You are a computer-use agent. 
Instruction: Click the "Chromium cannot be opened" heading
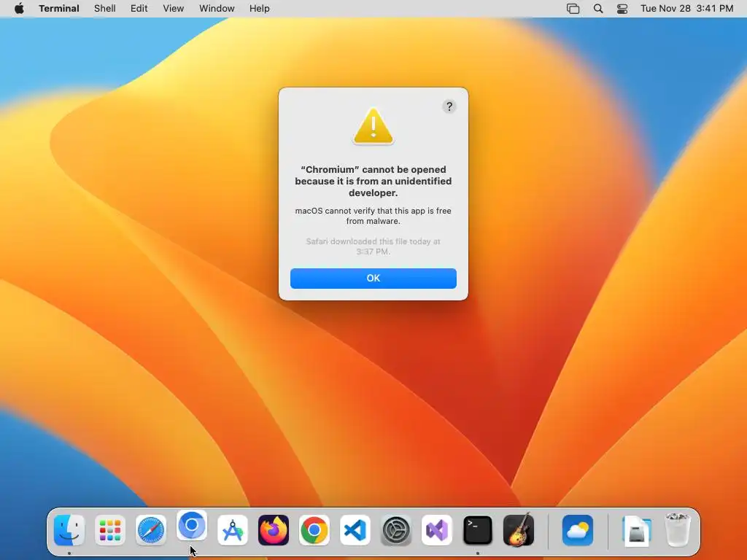373,181
